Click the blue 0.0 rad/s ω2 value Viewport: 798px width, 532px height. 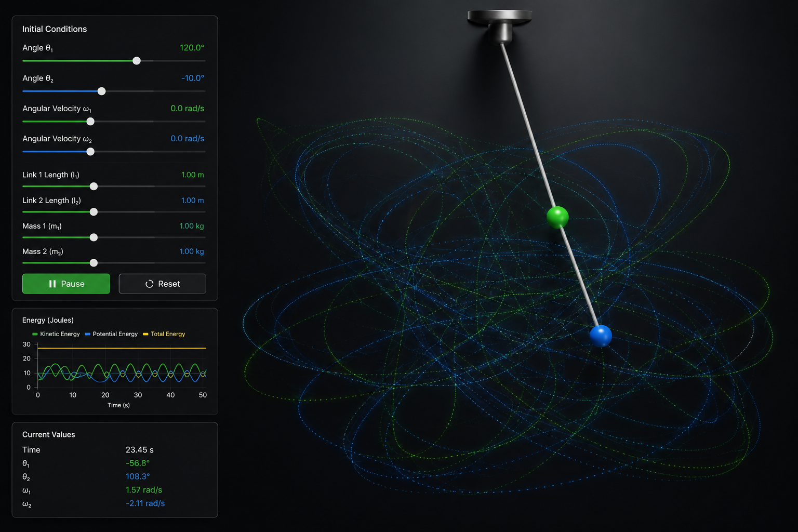(187, 139)
